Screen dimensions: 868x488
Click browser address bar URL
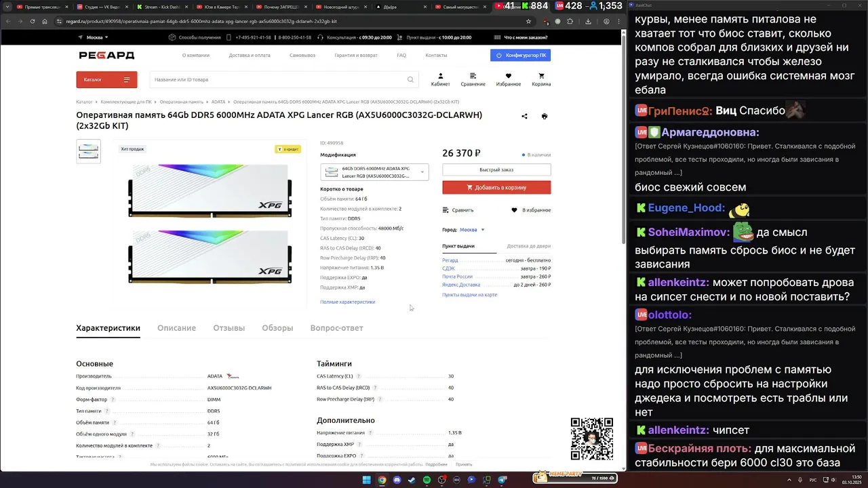click(201, 21)
